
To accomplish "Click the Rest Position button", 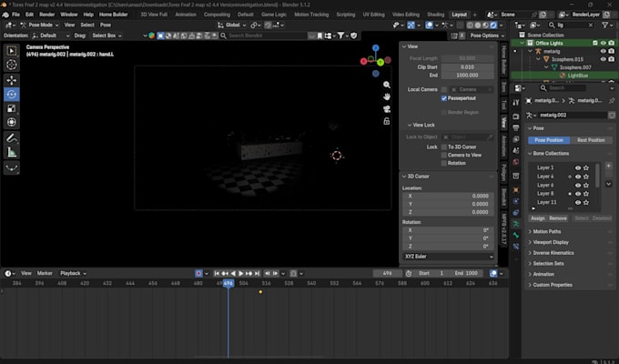I will 591,140.
